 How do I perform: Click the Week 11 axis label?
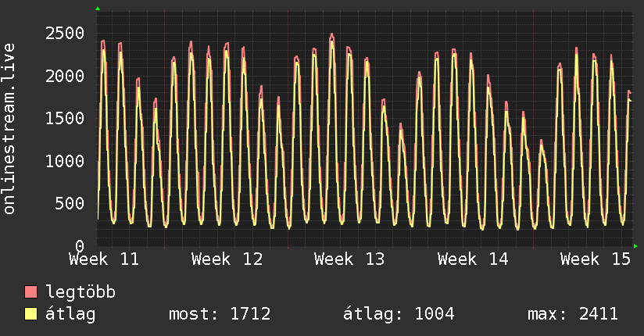104,259
